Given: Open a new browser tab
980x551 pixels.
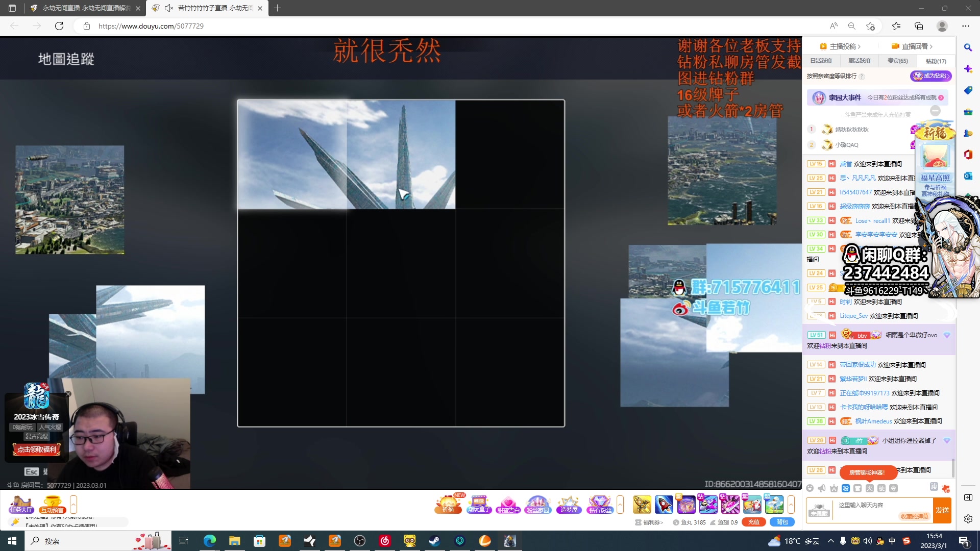Looking at the screenshot, I should tap(277, 8).
